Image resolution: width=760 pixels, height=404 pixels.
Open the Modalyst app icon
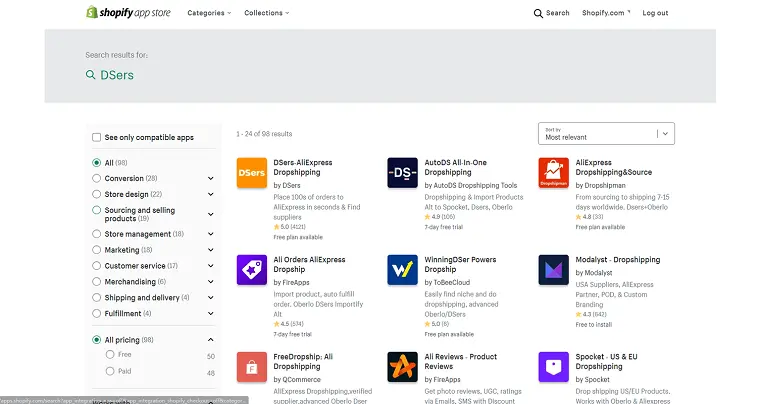(554, 270)
